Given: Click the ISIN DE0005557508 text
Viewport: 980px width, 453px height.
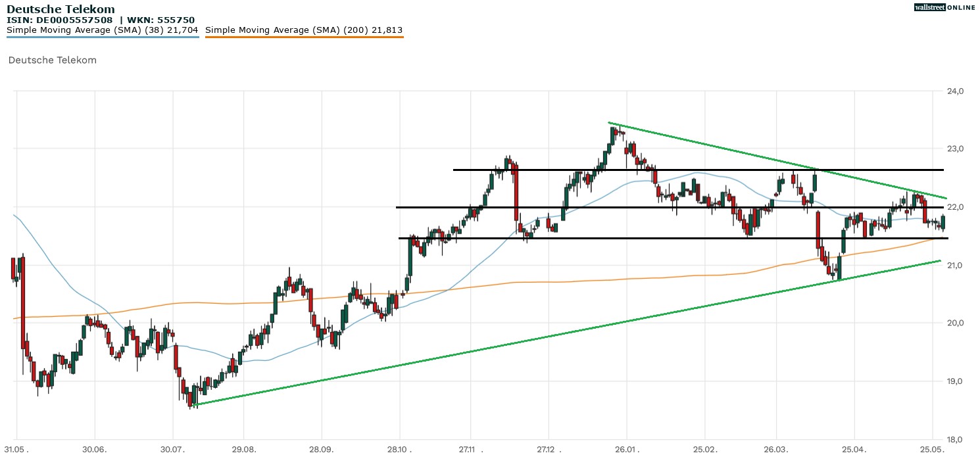Looking at the screenshot, I should click(x=64, y=20).
